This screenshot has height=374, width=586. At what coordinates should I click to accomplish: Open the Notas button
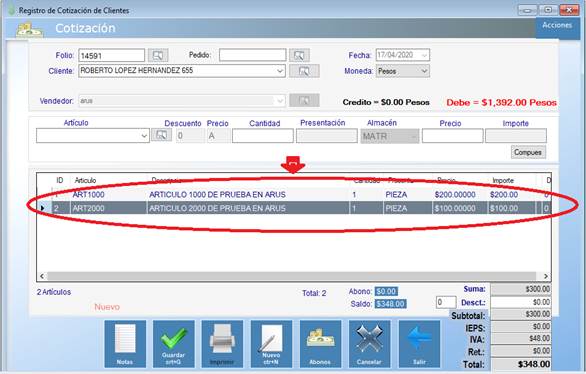point(125,344)
